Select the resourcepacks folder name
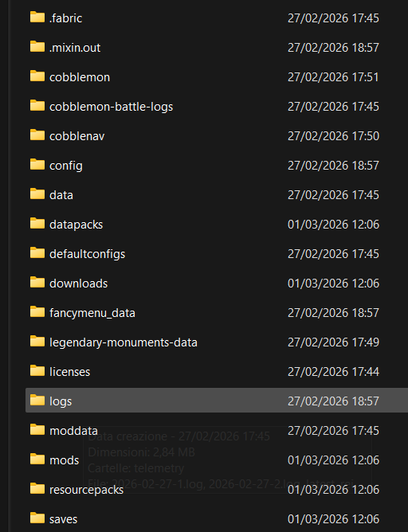The image size is (408, 532). point(87,490)
